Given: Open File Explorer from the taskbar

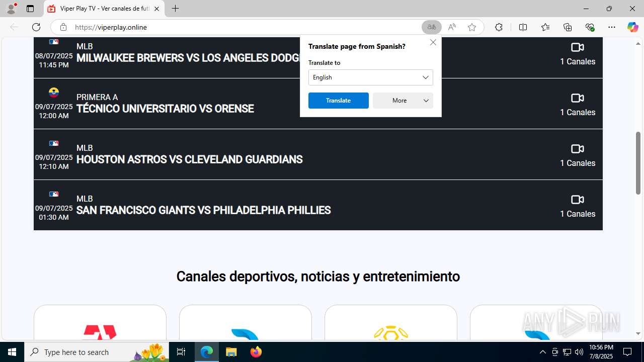Looking at the screenshot, I should point(231,352).
